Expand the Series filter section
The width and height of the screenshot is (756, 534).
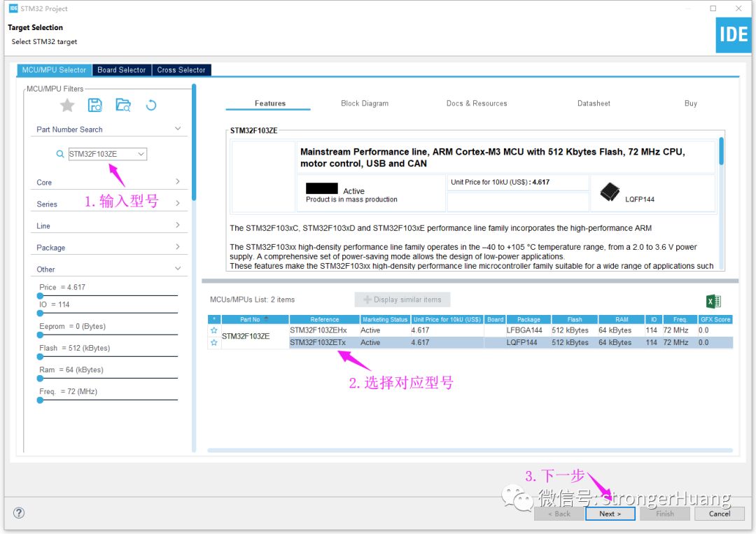coord(177,203)
